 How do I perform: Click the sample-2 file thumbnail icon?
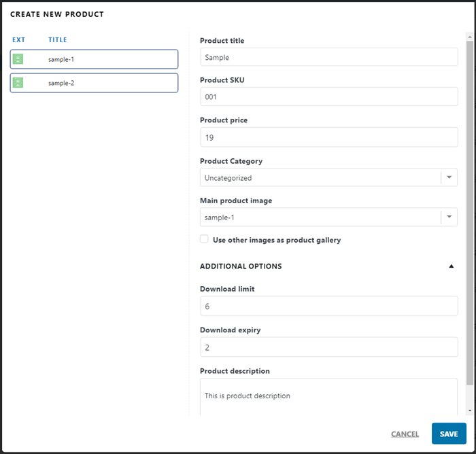tap(18, 83)
